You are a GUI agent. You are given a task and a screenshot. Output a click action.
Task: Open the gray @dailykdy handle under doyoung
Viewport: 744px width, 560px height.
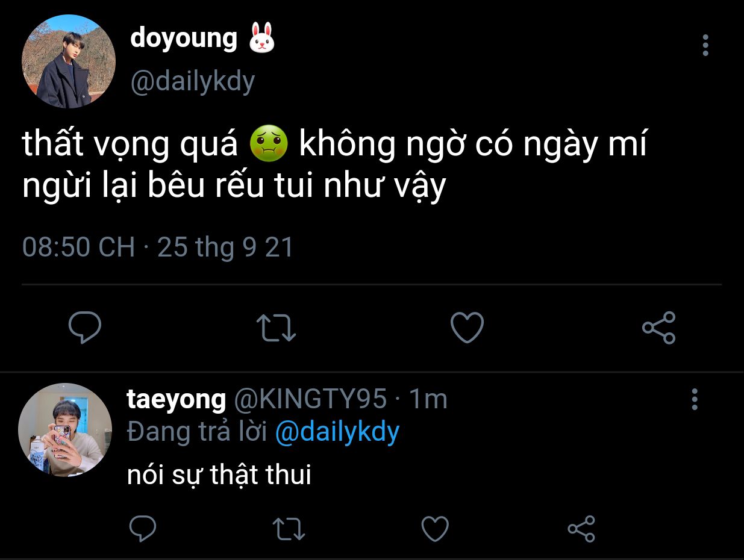pos(193,81)
